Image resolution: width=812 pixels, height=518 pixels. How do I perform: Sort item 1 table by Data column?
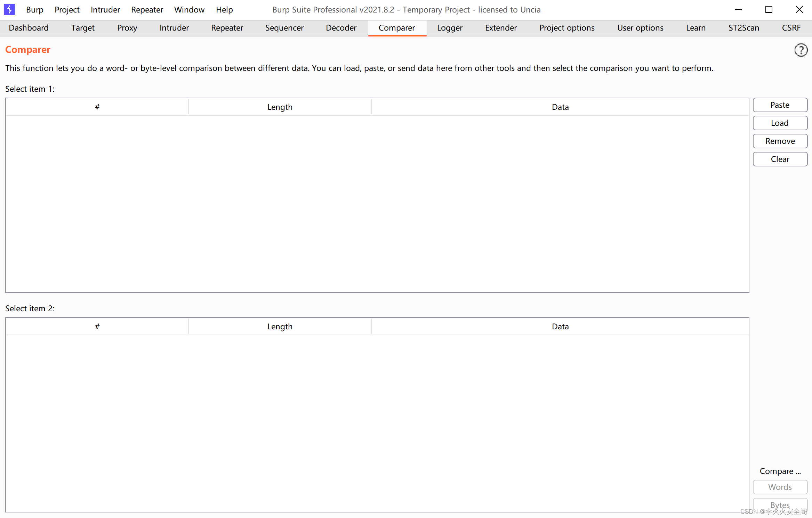(x=560, y=107)
